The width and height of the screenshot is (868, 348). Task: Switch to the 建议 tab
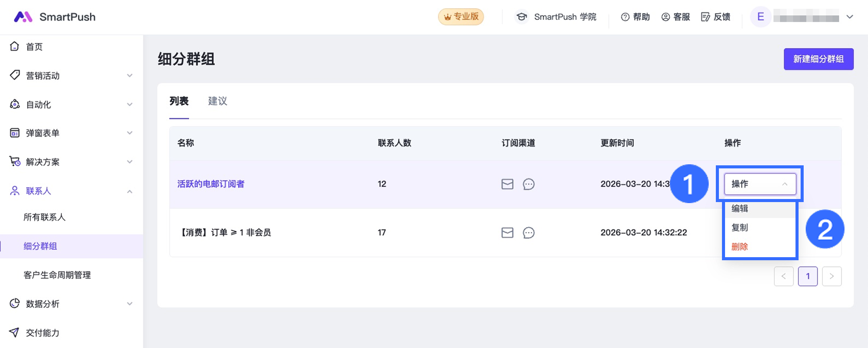point(218,101)
